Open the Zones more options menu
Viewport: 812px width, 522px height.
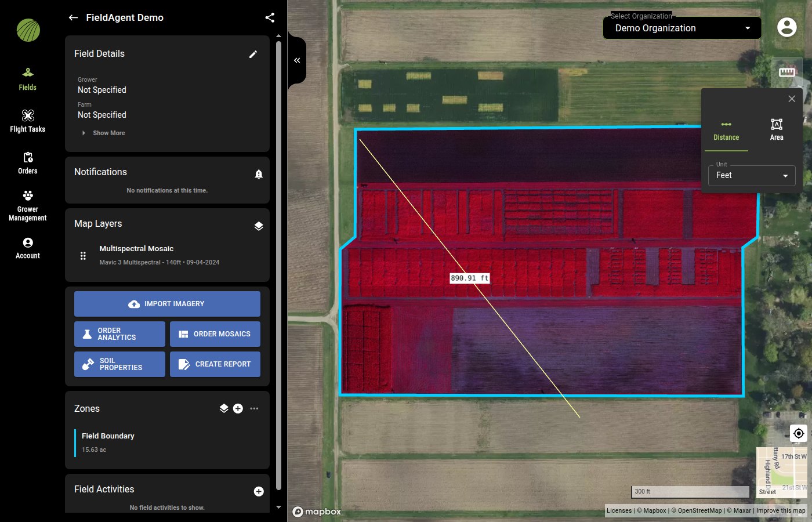(x=254, y=408)
